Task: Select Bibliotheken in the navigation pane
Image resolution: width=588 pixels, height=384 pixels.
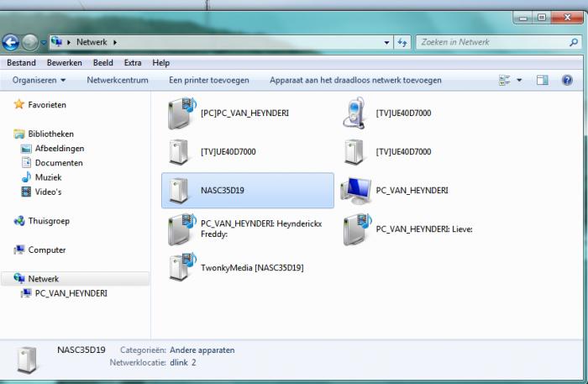Action: pos(50,134)
